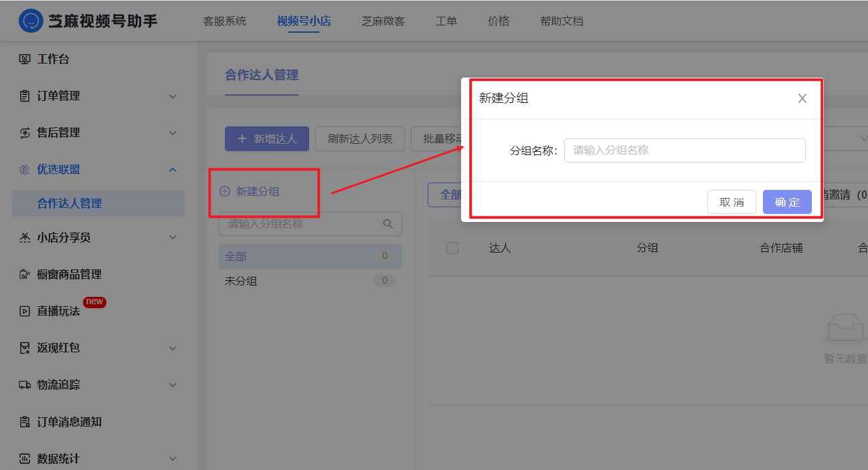Open the 工单 top menu

tap(446, 21)
